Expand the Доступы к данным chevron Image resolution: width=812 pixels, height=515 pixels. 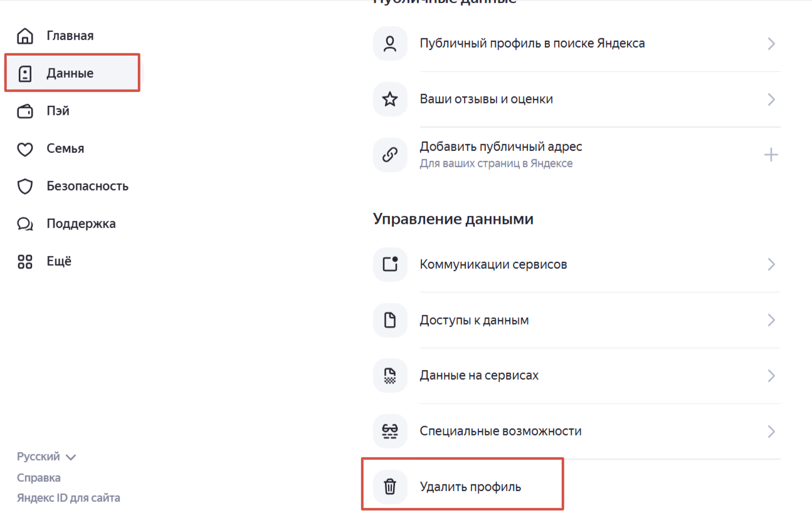[771, 320]
